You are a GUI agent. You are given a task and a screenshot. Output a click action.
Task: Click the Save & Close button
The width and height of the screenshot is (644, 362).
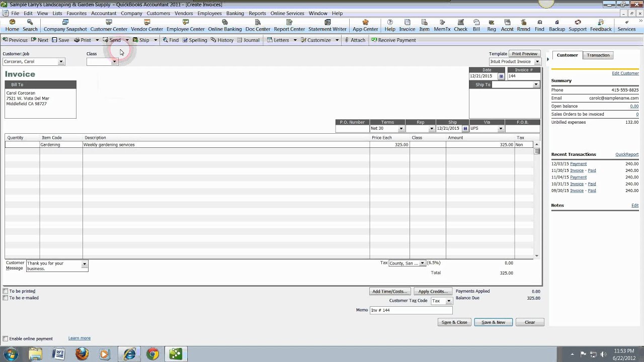[454, 322]
